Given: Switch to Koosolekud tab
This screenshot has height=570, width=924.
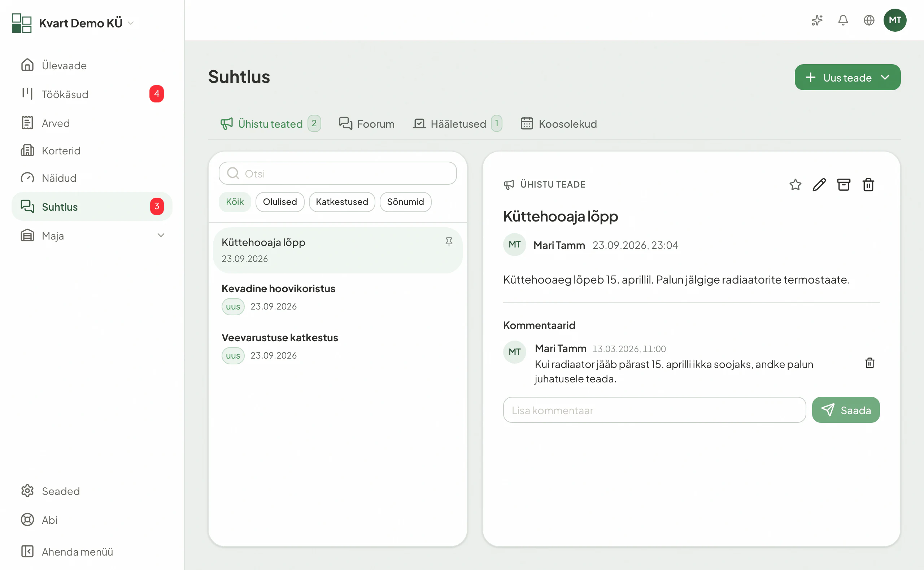Looking at the screenshot, I should 558,124.
